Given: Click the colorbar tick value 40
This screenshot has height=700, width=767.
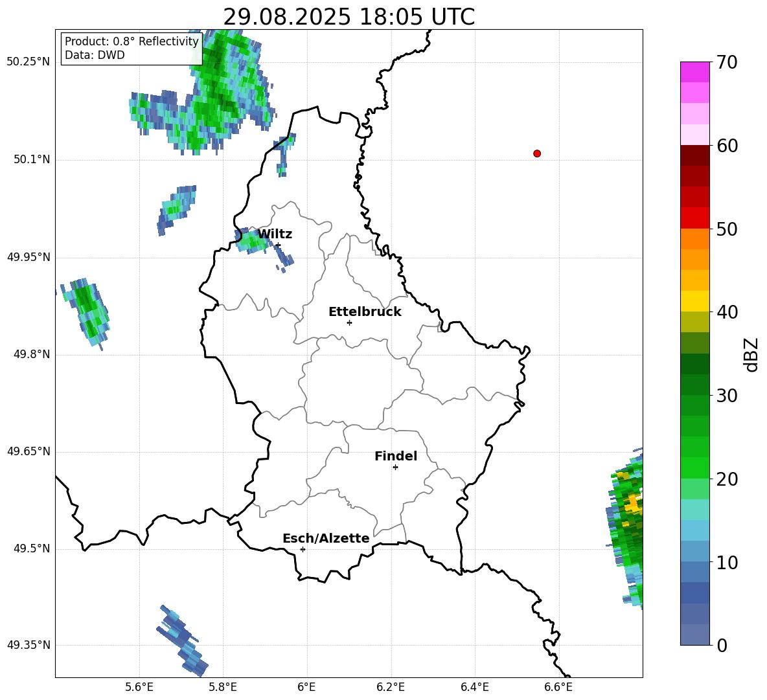Looking at the screenshot, I should coord(727,312).
